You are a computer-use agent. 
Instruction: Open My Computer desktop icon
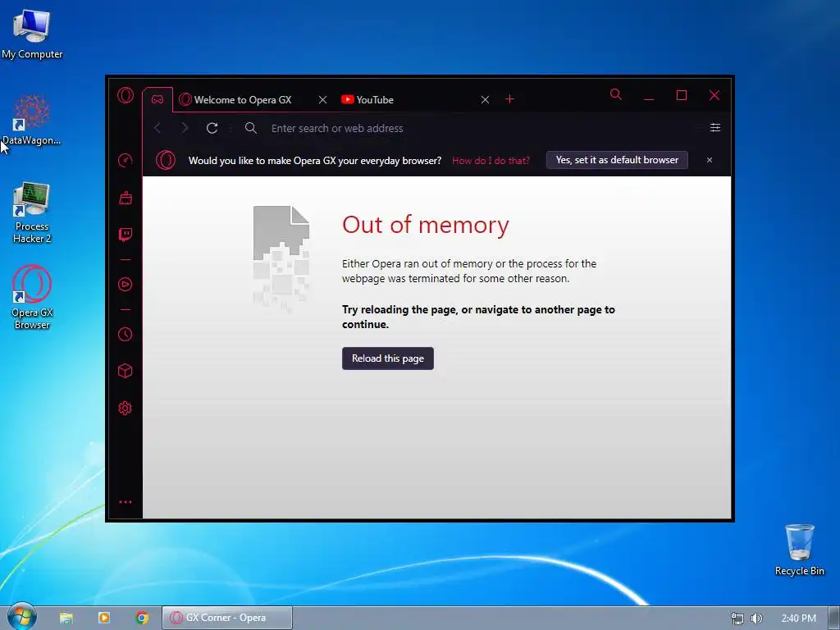click(x=32, y=34)
